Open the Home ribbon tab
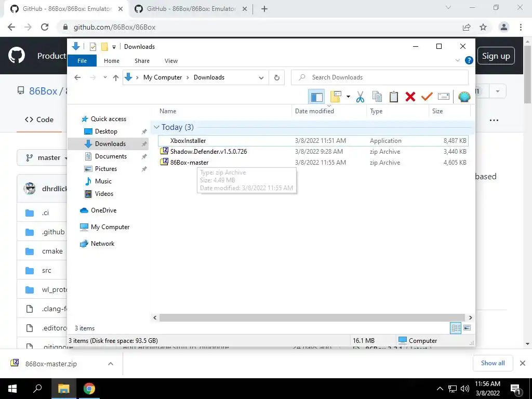532x399 pixels. coord(112,61)
